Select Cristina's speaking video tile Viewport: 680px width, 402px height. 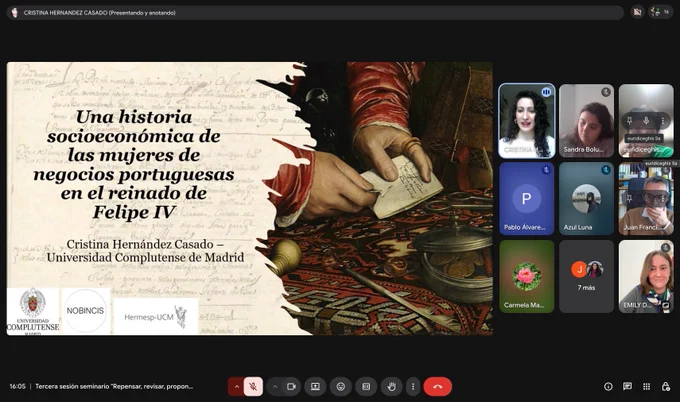click(526, 121)
